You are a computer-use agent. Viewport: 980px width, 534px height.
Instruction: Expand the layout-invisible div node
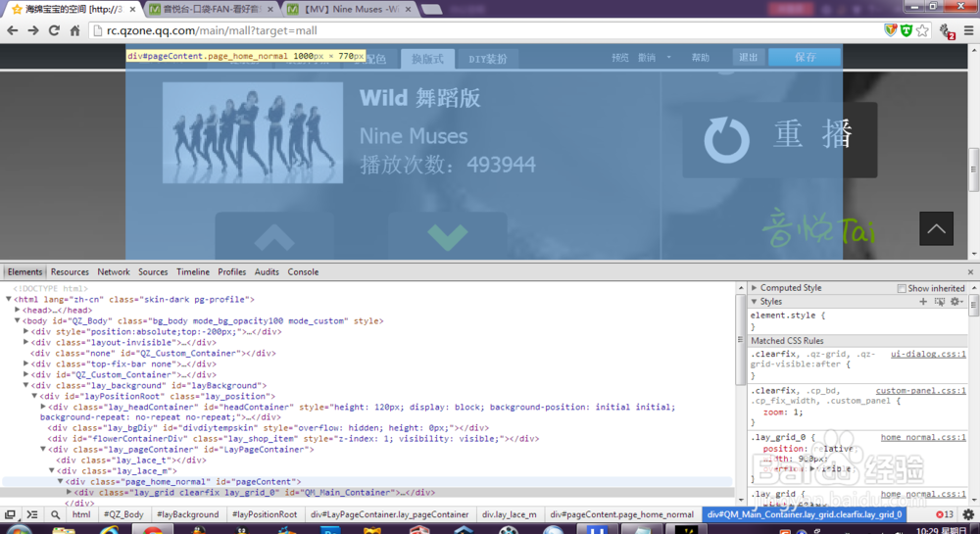[26, 342]
